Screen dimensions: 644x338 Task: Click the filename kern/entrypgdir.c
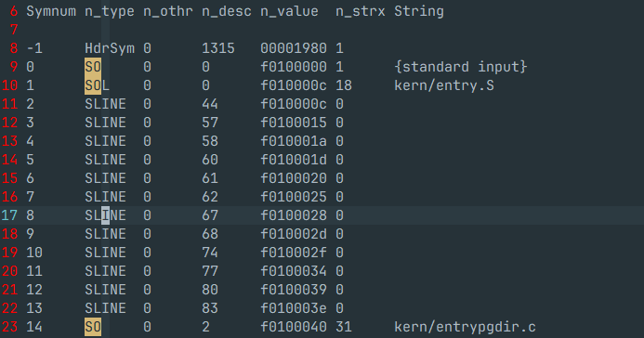pos(465,327)
